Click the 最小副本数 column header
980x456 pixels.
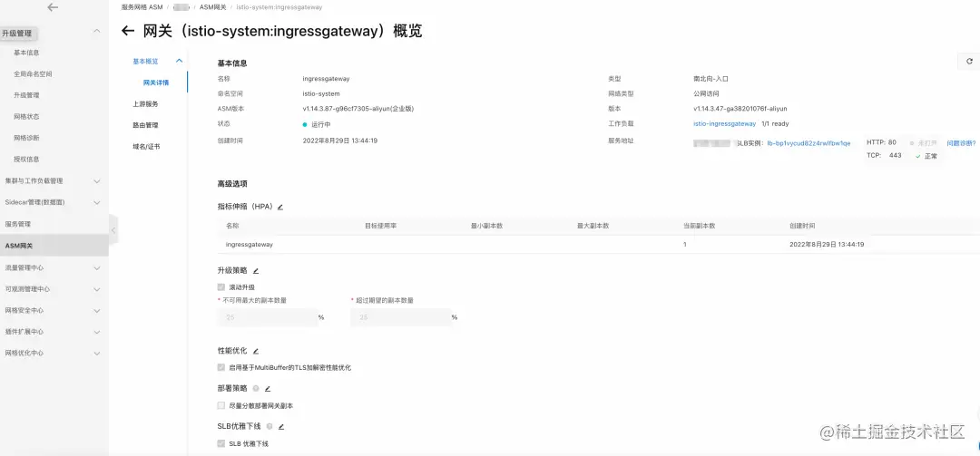(487, 226)
